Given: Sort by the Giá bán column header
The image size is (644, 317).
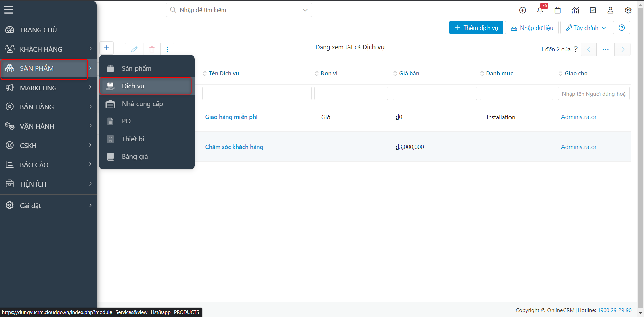Looking at the screenshot, I should point(409,73).
